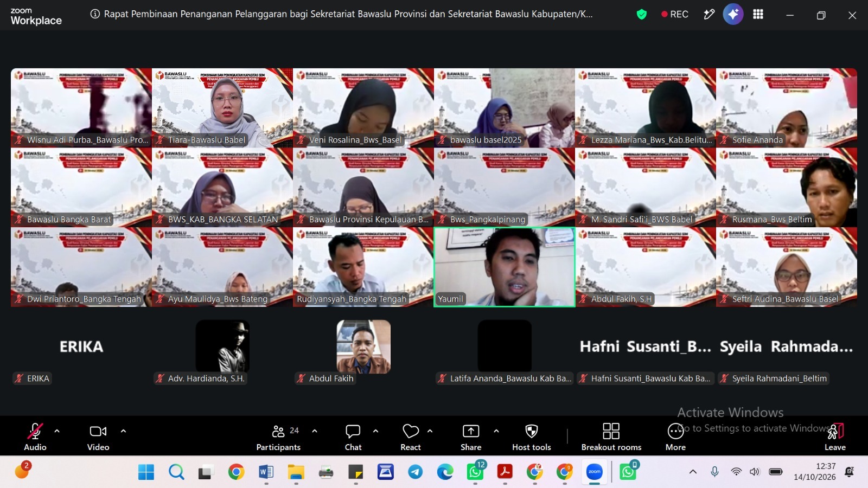868x488 pixels.
Task: Click Abdul Fakih profile picture
Action: click(363, 346)
